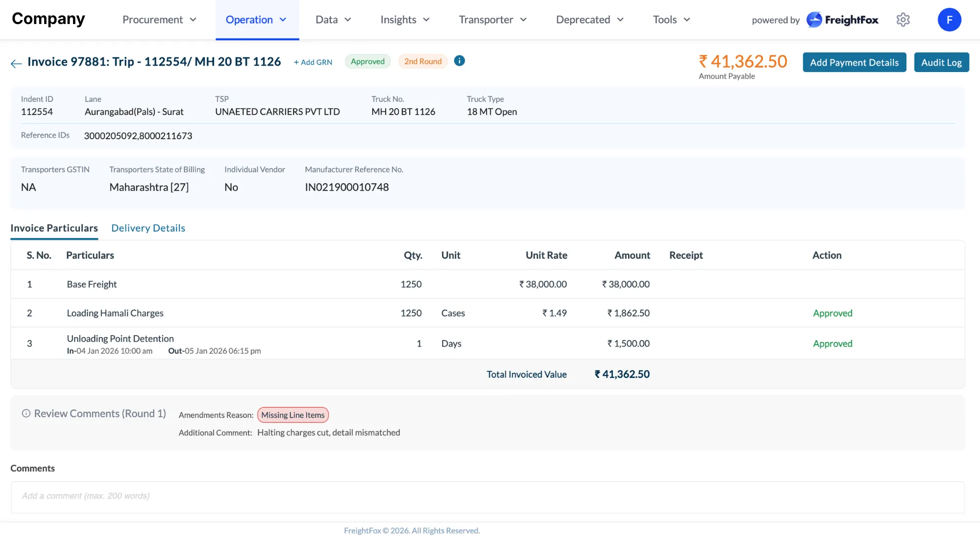Click the + Add GRN link
The height and width of the screenshot is (539, 980).
[313, 62]
